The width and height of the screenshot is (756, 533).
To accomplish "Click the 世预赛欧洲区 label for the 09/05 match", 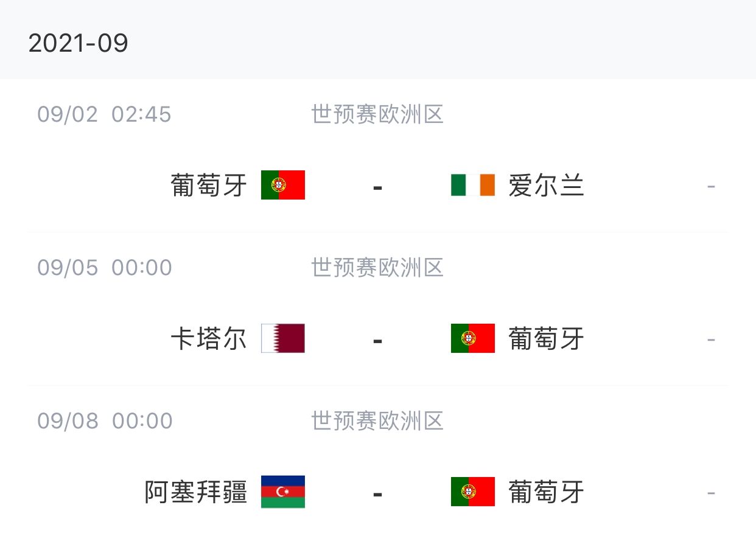I will (377, 267).
